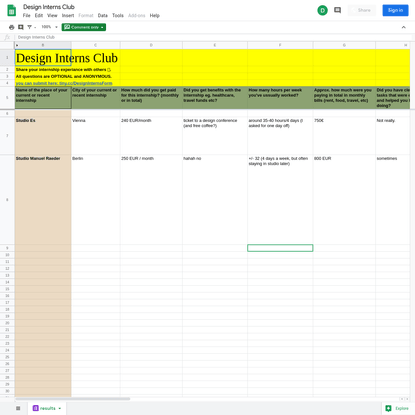
Task: Expand the results sheet tab menu arrow
Action: (x=60, y=408)
